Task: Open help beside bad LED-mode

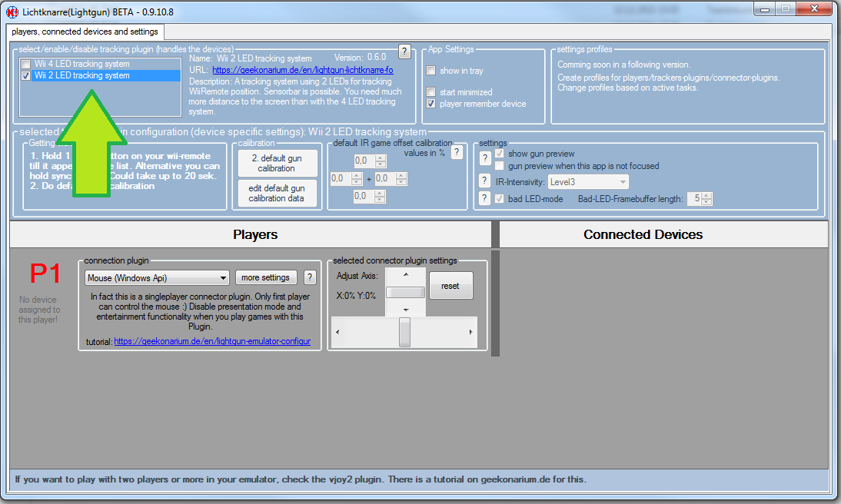Action: [485, 198]
